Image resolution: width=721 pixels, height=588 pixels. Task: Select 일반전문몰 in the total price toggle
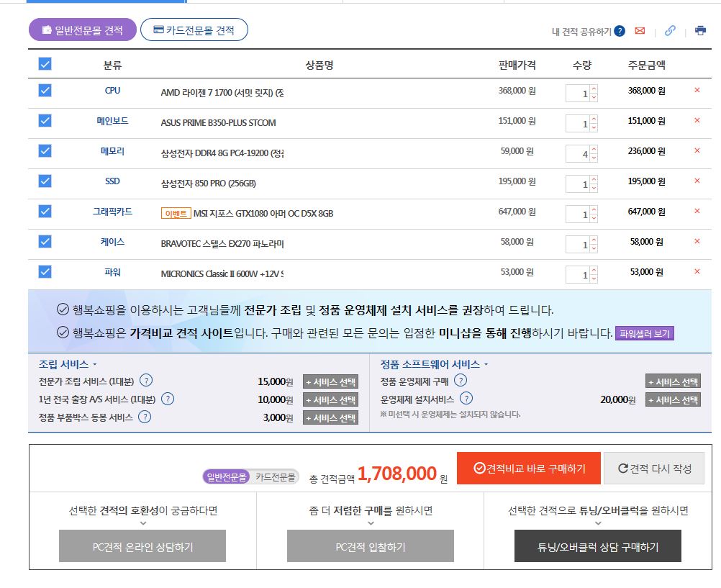226,477
